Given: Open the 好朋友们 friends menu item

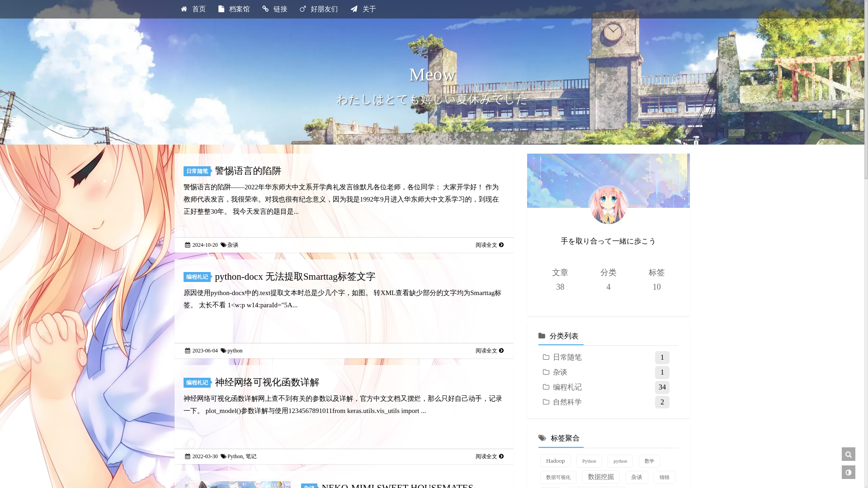Looking at the screenshot, I should click(x=319, y=9).
